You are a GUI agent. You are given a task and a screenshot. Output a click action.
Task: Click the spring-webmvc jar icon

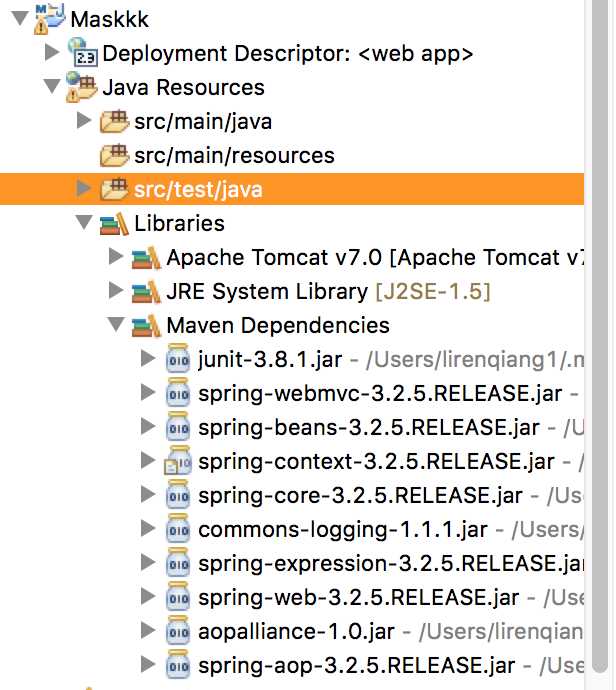tap(178, 392)
